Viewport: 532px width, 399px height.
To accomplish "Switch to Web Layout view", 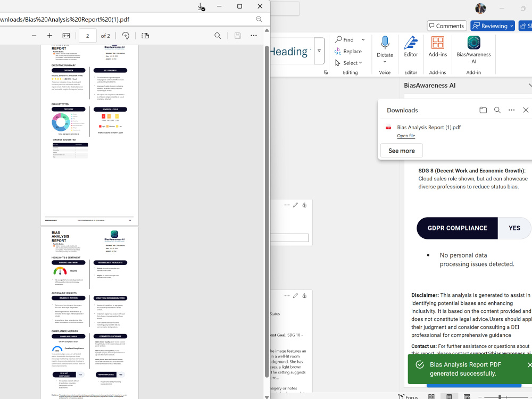I will 467,396.
